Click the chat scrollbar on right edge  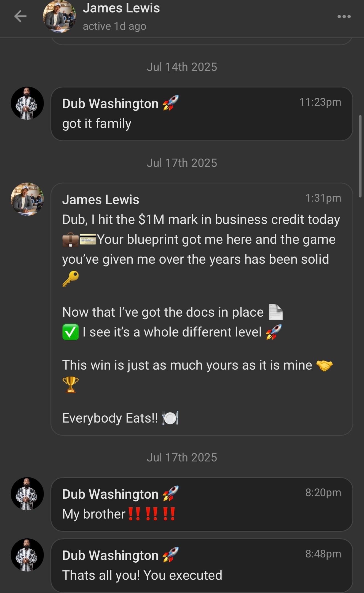(x=360, y=156)
